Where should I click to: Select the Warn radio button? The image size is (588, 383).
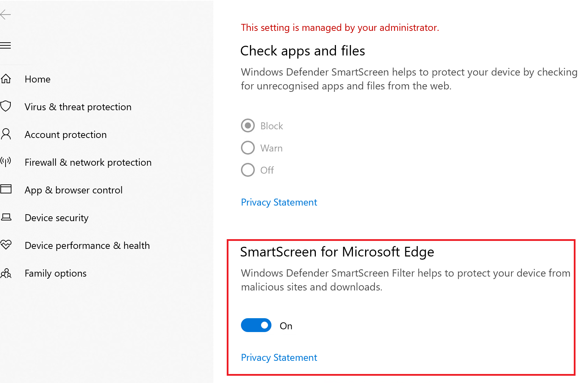point(248,148)
